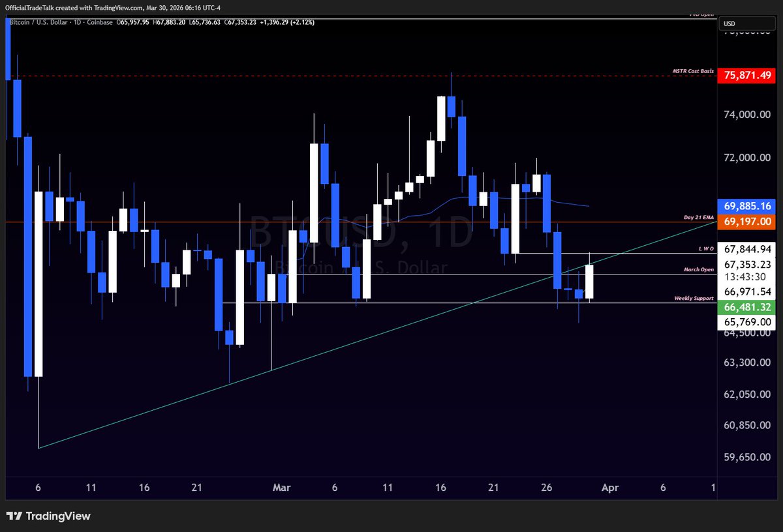Click the 66,971.54 price label
This screenshot has height=532, width=783.
click(x=748, y=291)
